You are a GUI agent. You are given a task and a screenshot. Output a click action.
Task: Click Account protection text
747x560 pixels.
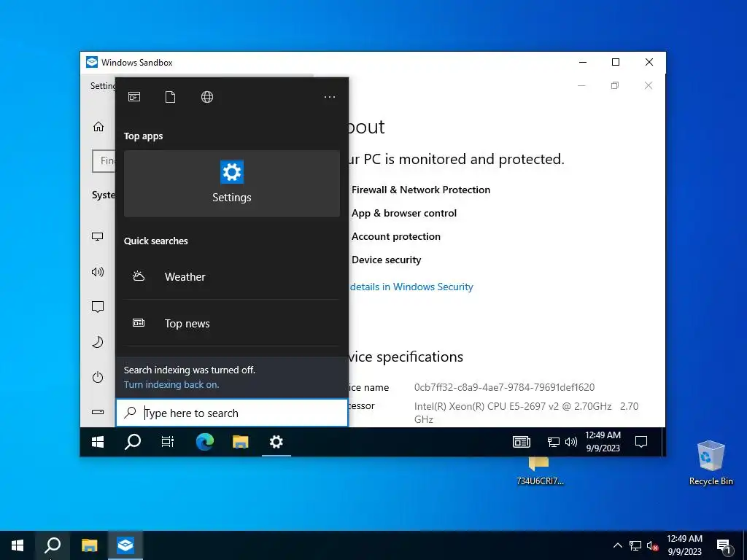click(x=396, y=237)
